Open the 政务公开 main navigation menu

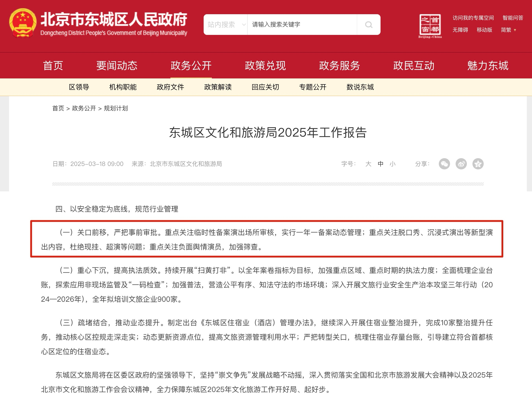[191, 66]
